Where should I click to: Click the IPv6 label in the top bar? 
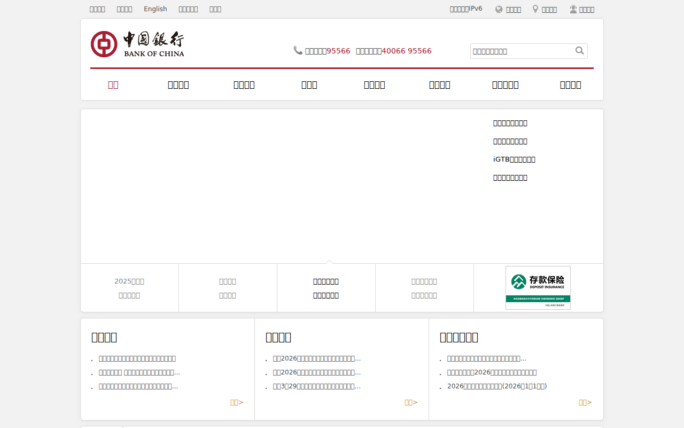point(466,9)
